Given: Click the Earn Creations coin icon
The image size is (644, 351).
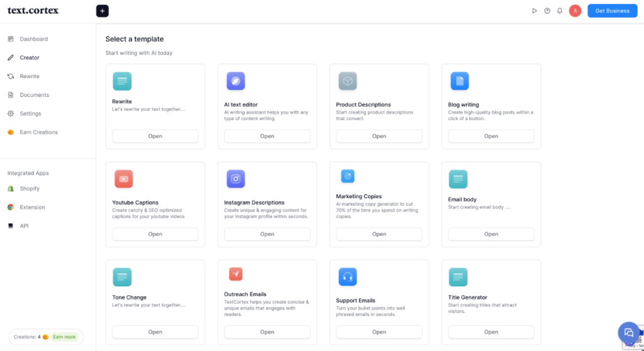Looking at the screenshot, I should 11,132.
